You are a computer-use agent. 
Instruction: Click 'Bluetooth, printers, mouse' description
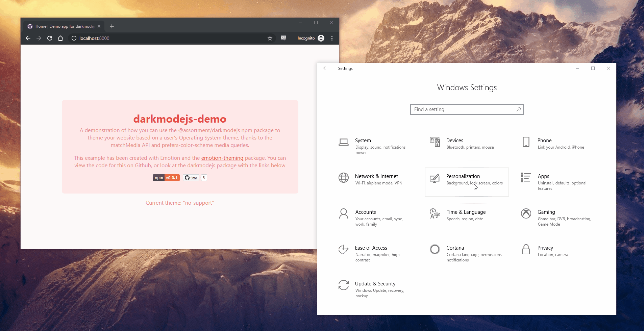(x=470, y=147)
